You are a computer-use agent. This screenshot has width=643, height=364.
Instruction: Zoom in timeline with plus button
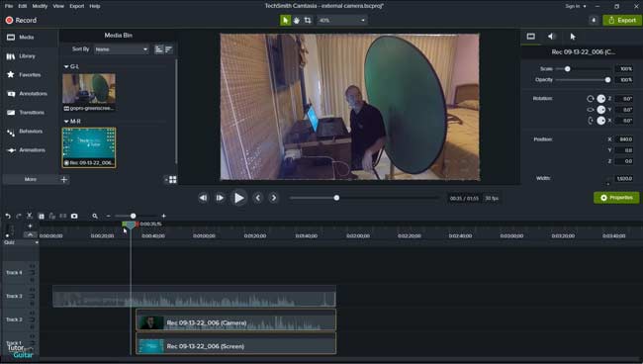coord(163,216)
